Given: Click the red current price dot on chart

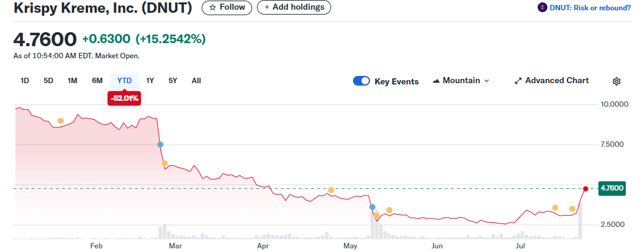Looking at the screenshot, I should pyautogui.click(x=586, y=189).
